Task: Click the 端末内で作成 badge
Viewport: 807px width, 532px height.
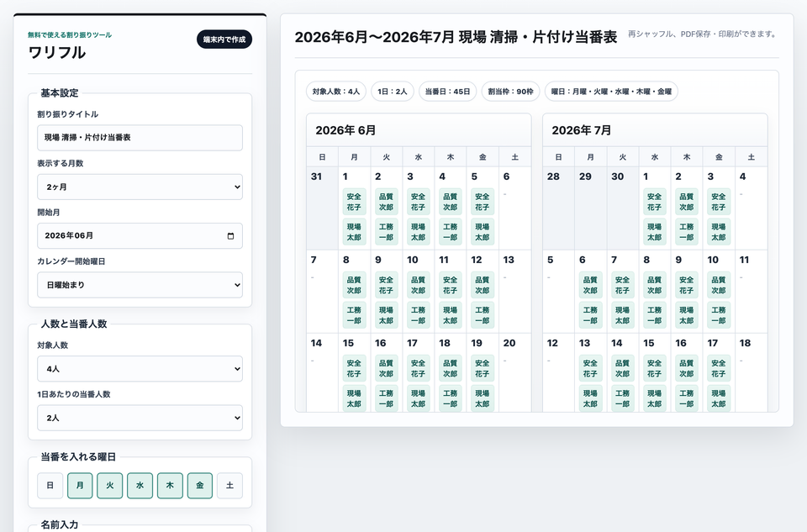Action: pos(224,40)
